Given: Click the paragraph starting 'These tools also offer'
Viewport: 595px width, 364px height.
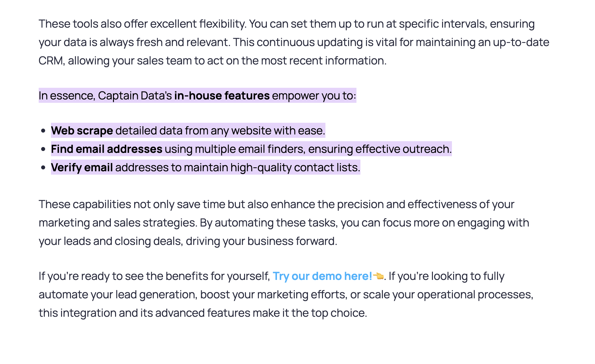Looking at the screenshot, I should pyautogui.click(x=294, y=42).
